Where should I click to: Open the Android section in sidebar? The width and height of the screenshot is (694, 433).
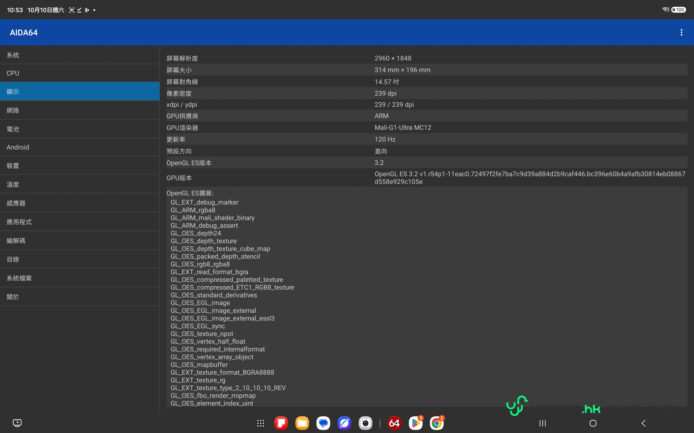pos(80,147)
